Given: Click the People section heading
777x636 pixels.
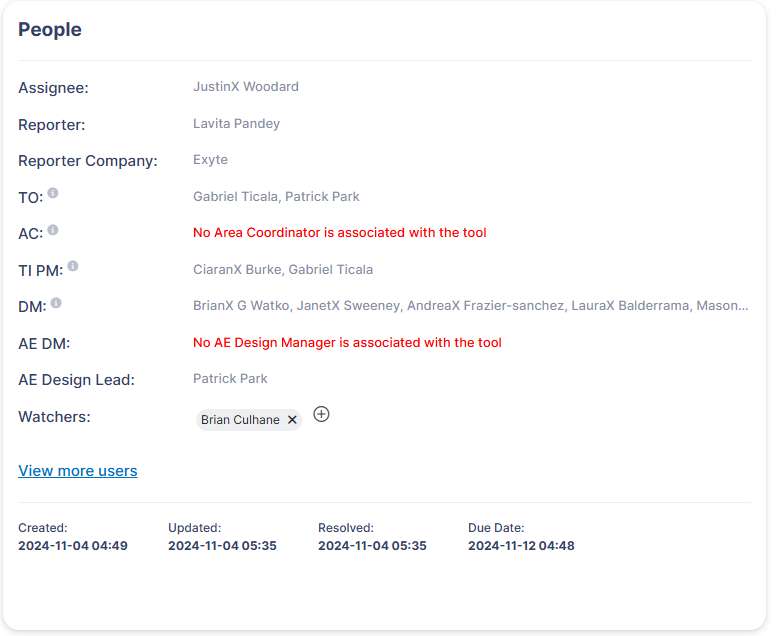Looking at the screenshot, I should [50, 30].
